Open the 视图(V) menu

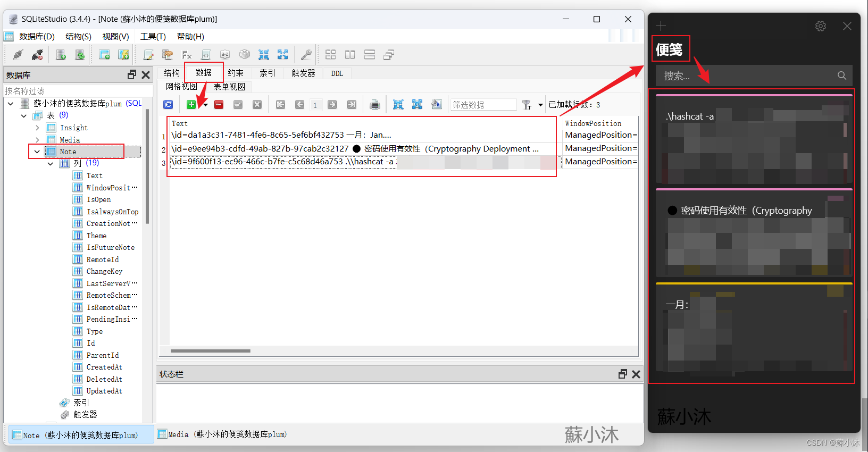pos(115,37)
